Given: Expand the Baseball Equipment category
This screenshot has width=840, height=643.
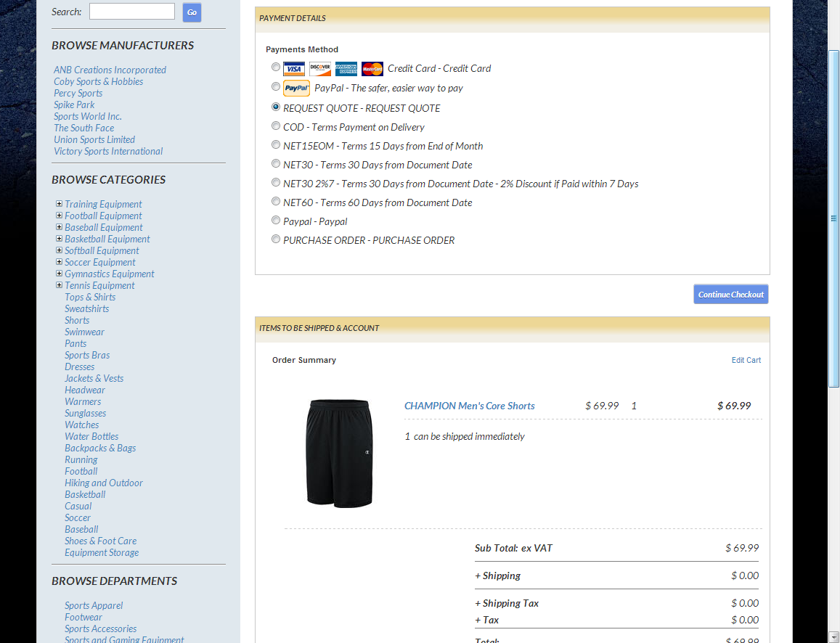Looking at the screenshot, I should pos(59,227).
